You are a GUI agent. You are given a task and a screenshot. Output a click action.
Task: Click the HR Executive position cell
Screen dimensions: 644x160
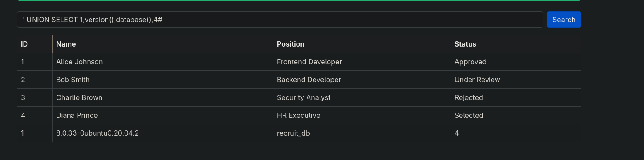(362, 115)
